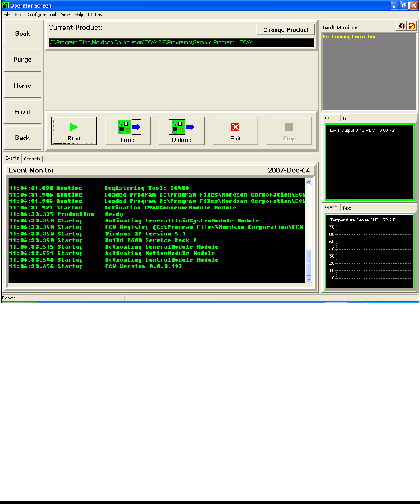Open the Help menu
The image size is (420, 504).
(x=79, y=14)
